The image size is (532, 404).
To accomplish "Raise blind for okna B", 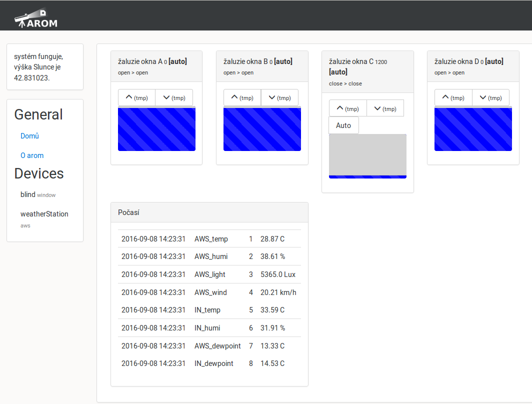I will [x=242, y=97].
